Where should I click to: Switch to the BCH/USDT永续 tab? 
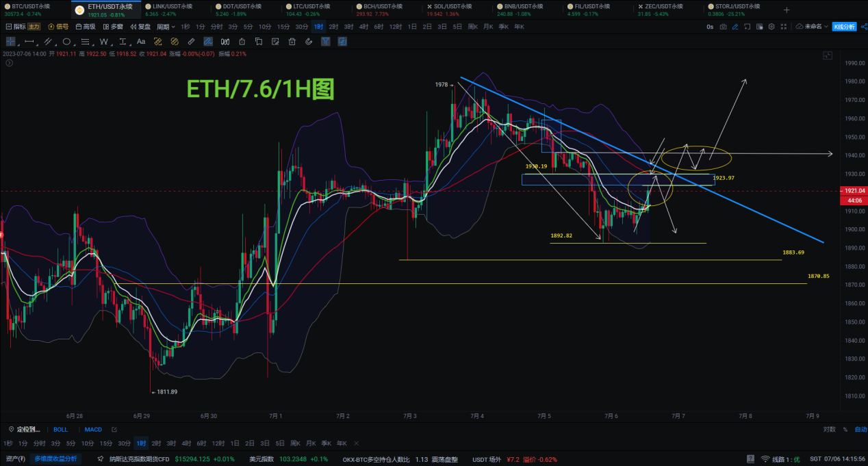(386, 10)
